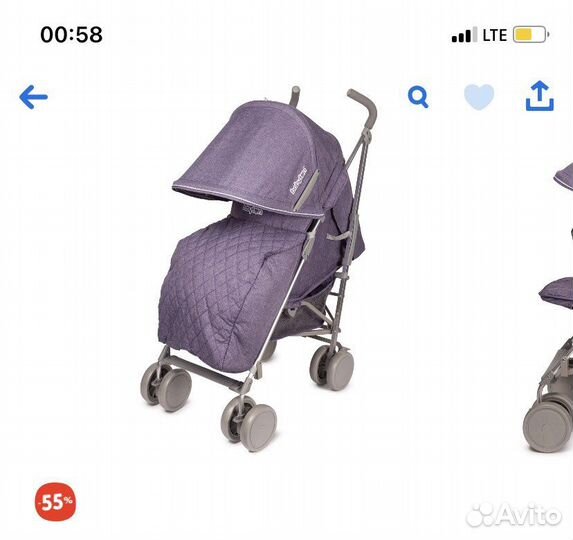This screenshot has height=540, width=573.
Task: Tap the red -55% discount badge
Action: point(56,502)
